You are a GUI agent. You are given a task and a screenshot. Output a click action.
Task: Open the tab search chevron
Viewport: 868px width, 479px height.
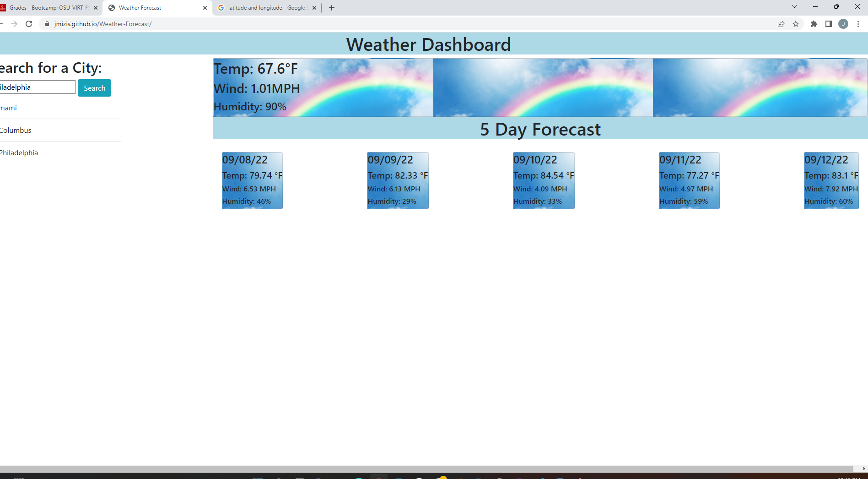[x=794, y=7]
